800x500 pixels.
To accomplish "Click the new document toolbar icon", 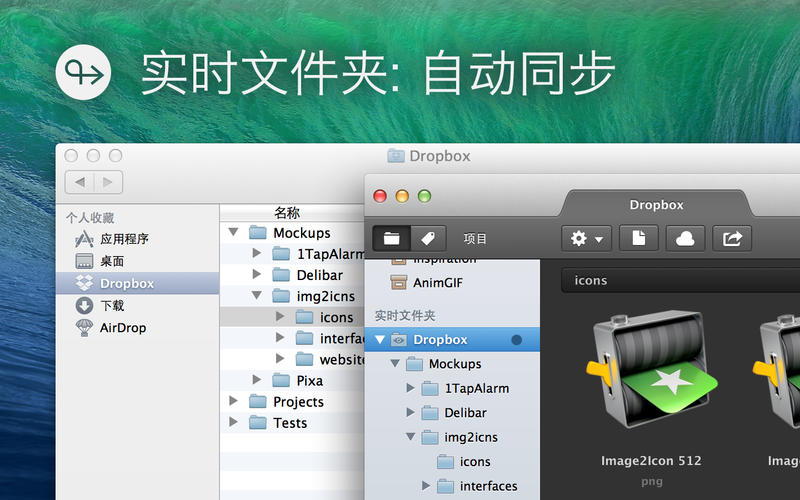I will tap(639, 238).
